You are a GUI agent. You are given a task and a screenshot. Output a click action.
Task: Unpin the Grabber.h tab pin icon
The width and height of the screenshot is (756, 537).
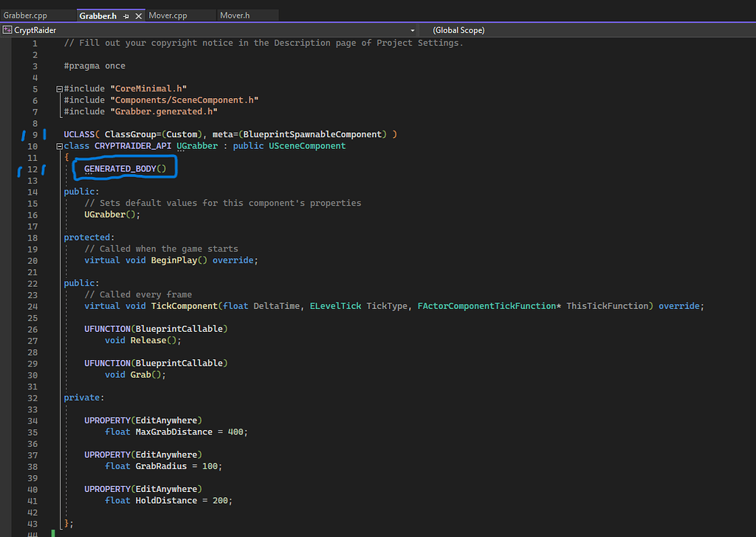coord(126,14)
